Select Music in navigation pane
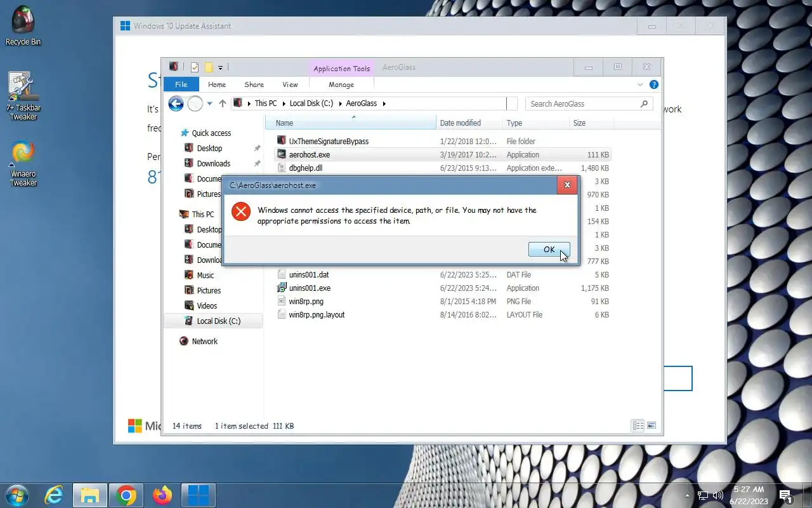The width and height of the screenshot is (812, 508). pos(206,276)
